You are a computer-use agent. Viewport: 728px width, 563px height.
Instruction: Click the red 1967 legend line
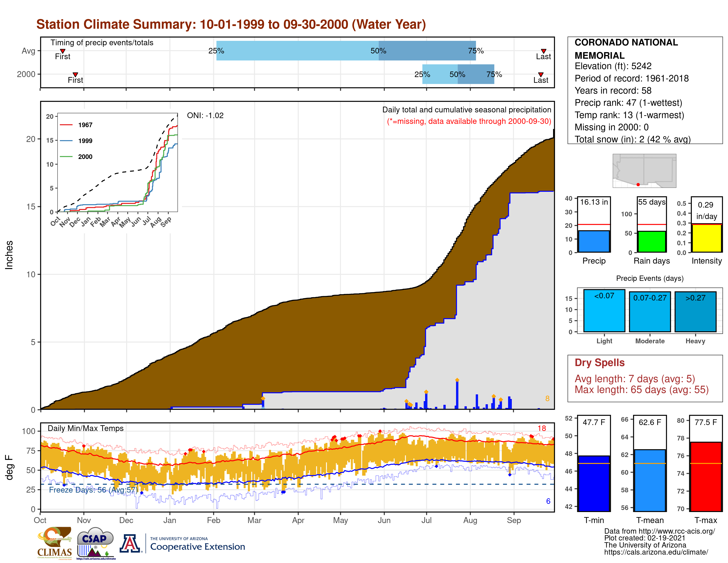(x=66, y=125)
